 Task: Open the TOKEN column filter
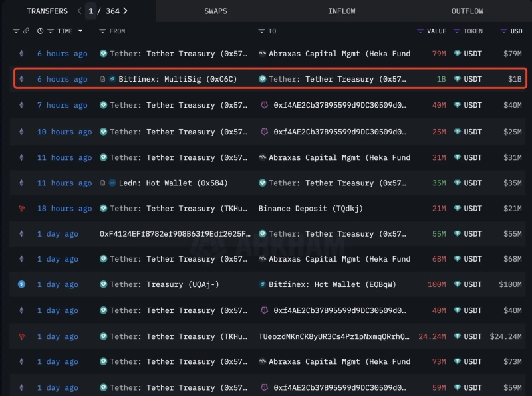pos(456,31)
